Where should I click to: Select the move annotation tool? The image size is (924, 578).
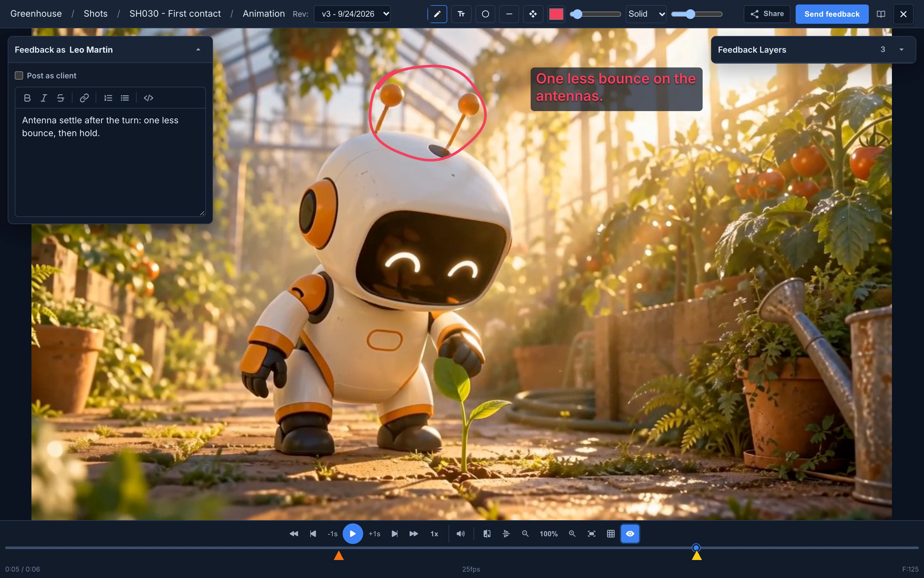[533, 14]
